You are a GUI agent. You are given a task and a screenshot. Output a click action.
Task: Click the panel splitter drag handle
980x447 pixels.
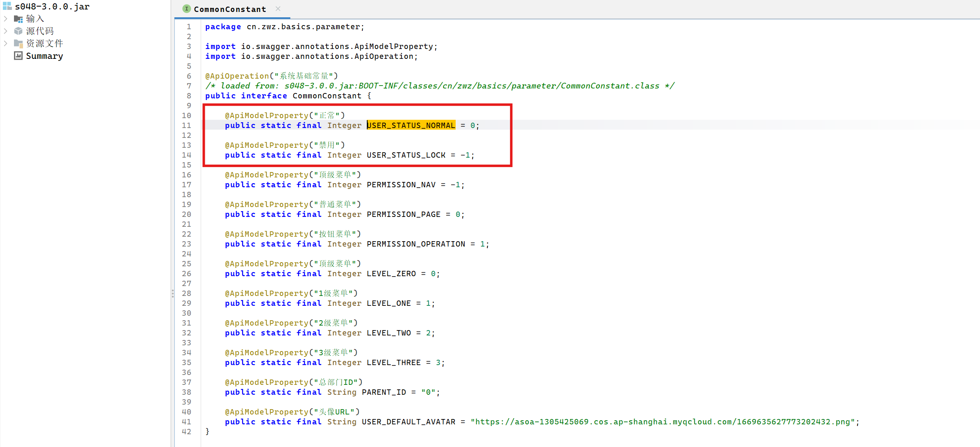click(x=173, y=293)
